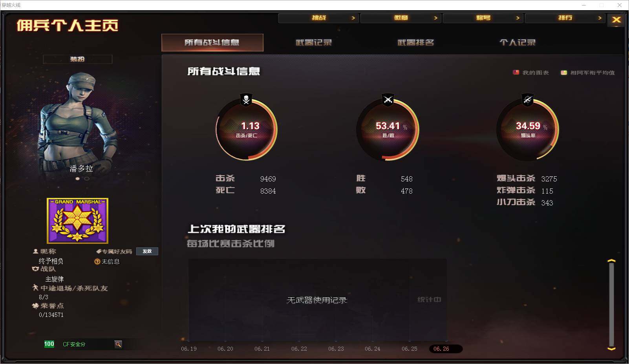Click the question mark icon beside 无信息
629x364 pixels.
coord(97,262)
